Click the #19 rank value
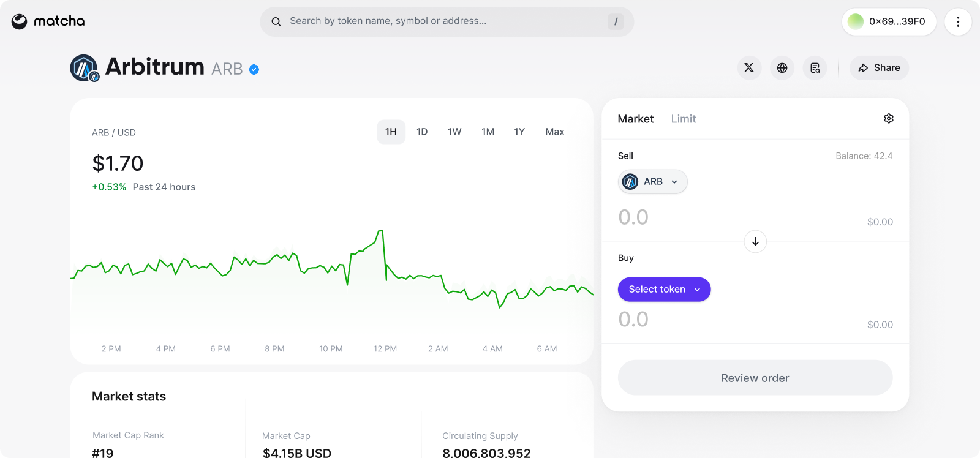The width and height of the screenshot is (980, 458). tap(103, 453)
